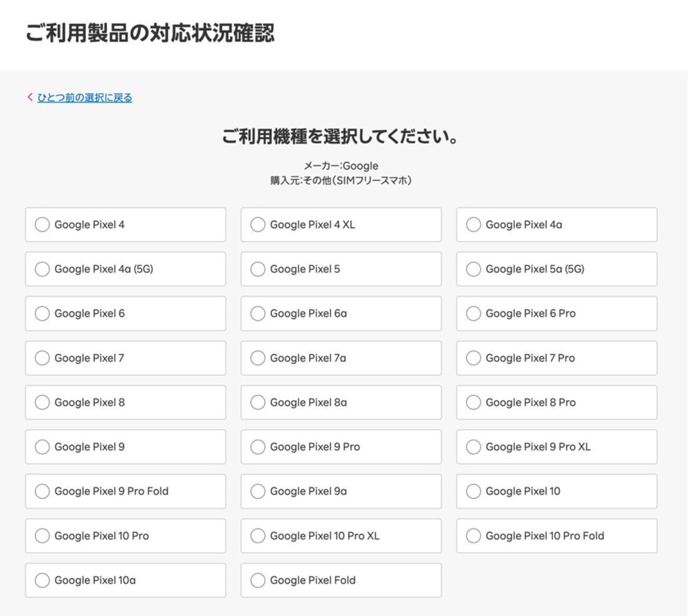The height and width of the screenshot is (616, 688).
Task: Click the ご利用製品の対応状況確認 page title
Action: pyautogui.click(x=150, y=33)
